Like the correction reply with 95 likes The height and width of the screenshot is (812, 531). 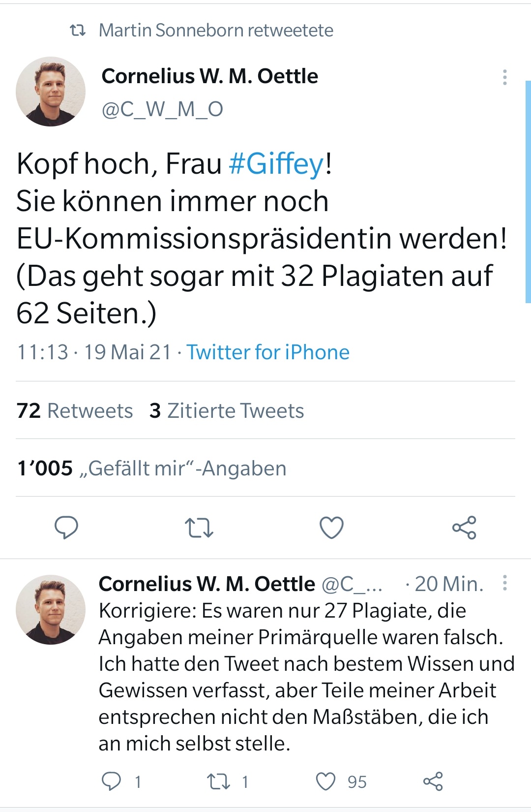point(325,781)
